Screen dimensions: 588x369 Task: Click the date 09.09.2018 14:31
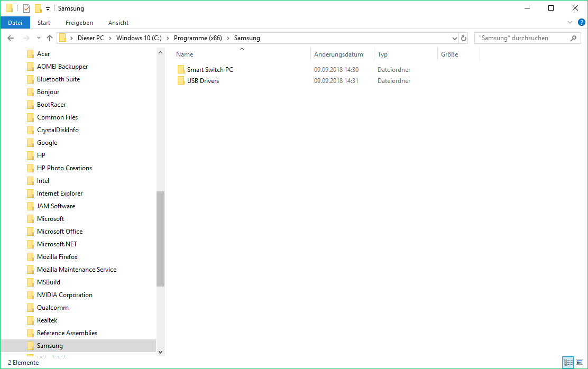point(336,81)
